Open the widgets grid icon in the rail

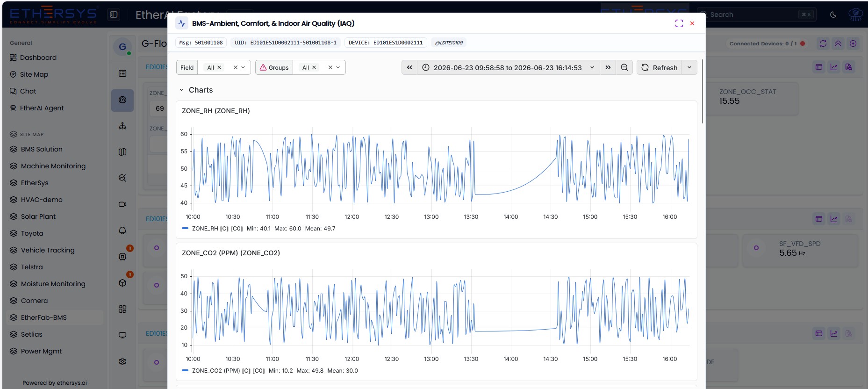(122, 309)
